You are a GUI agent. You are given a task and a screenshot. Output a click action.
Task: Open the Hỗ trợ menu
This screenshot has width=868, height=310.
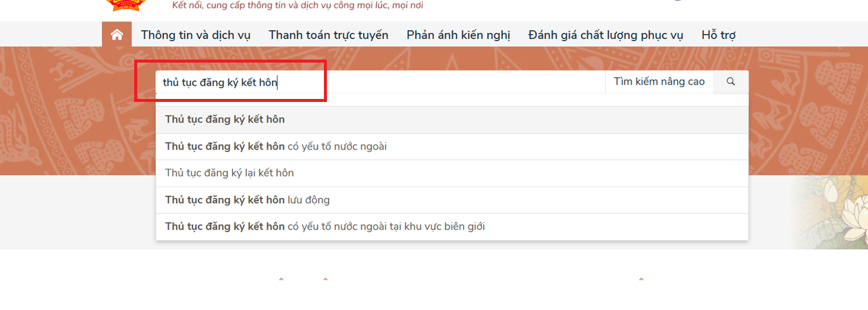coord(718,35)
